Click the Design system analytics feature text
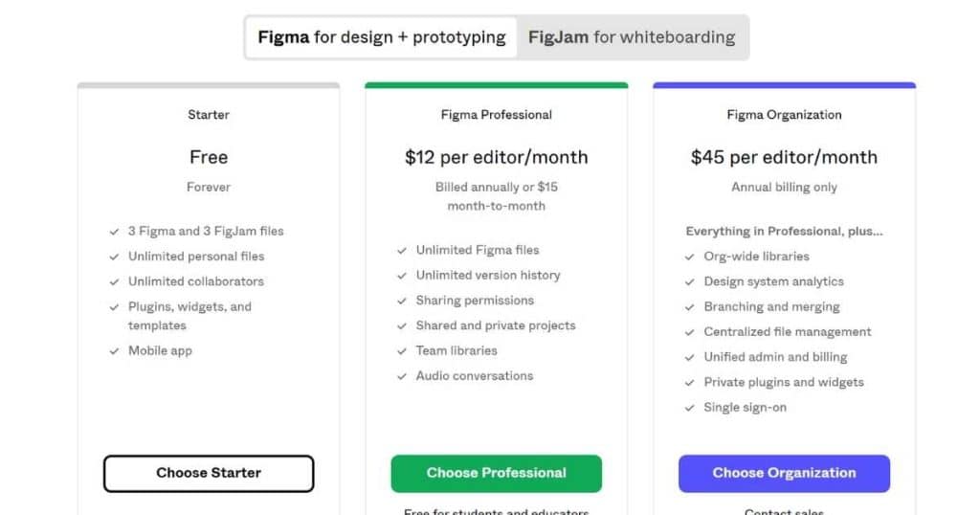Viewport: 980px width, 515px height. click(x=773, y=281)
